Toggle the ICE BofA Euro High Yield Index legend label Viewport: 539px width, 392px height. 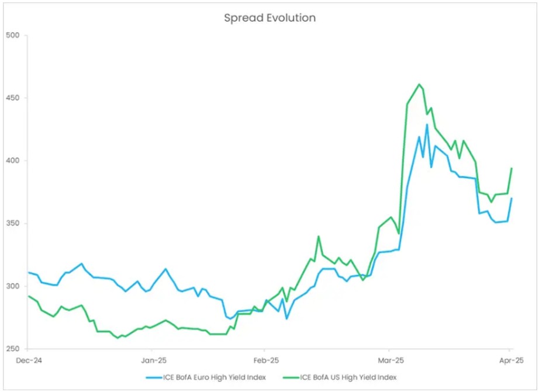tap(215, 377)
